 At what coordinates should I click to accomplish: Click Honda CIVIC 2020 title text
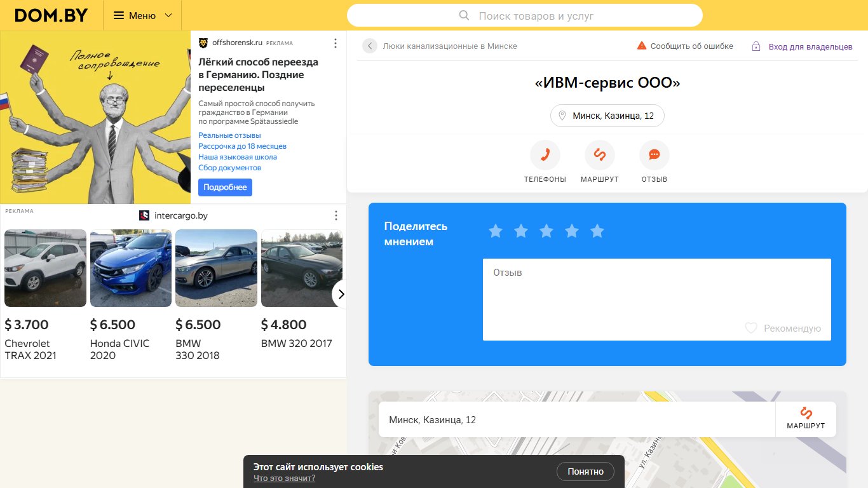(120, 349)
